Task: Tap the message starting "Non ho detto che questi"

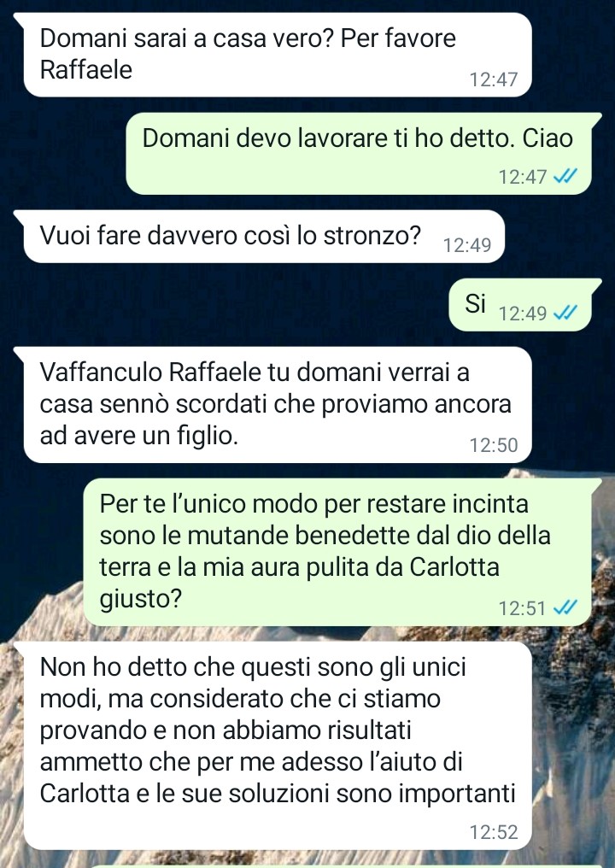Action: point(278,746)
